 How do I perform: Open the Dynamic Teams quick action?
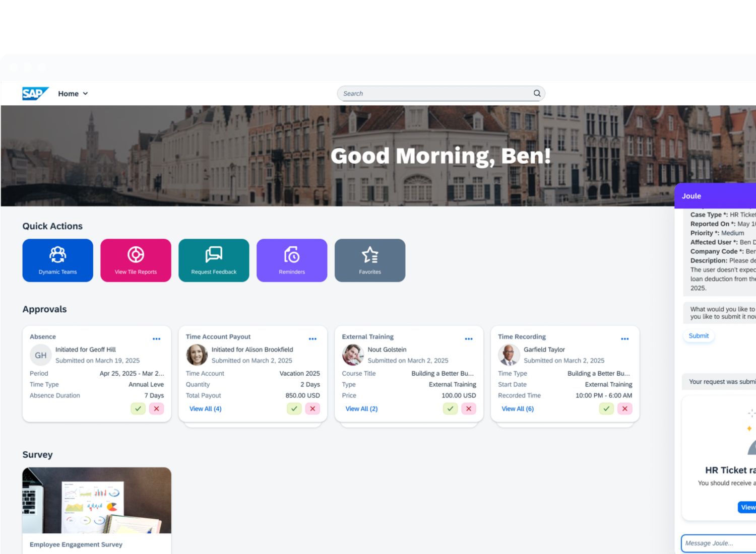(57, 260)
